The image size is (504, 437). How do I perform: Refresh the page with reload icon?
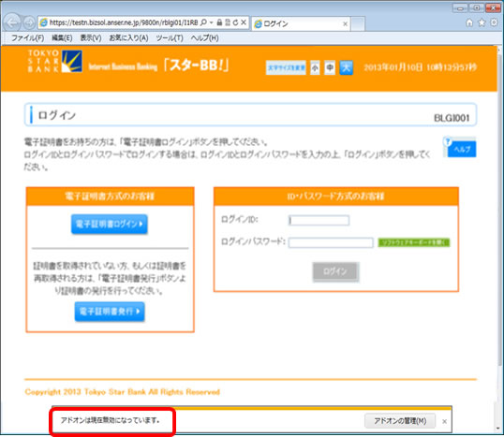point(235,22)
